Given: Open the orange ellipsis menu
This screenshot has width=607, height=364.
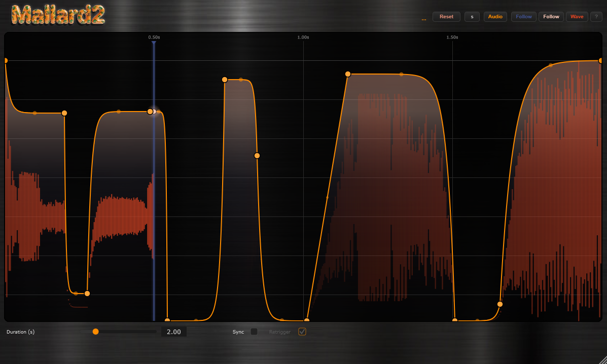Looking at the screenshot, I should pos(423,17).
